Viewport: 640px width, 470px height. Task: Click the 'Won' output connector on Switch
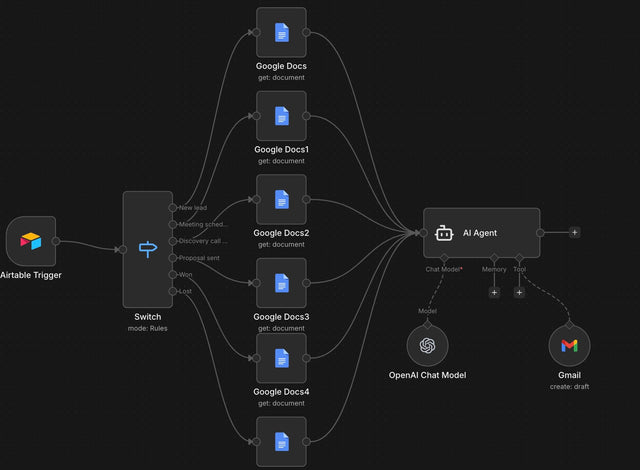[x=173, y=275]
